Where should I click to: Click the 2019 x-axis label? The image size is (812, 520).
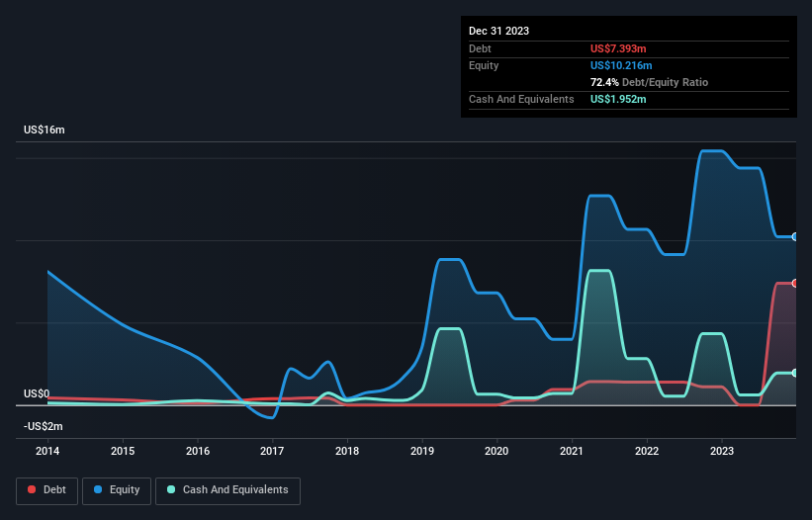[x=422, y=451]
